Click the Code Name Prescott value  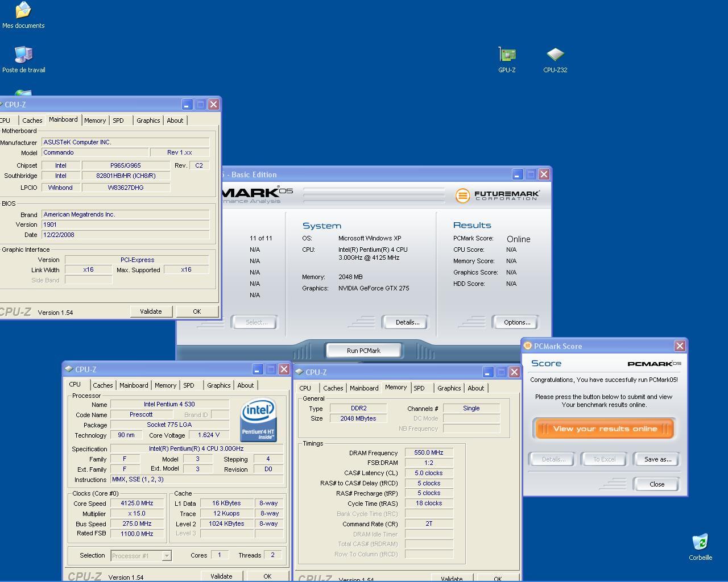pos(141,415)
